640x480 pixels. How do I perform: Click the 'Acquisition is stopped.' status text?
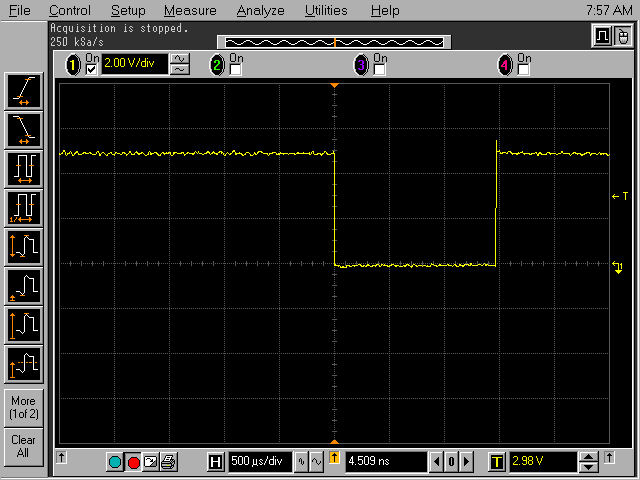coord(119,28)
